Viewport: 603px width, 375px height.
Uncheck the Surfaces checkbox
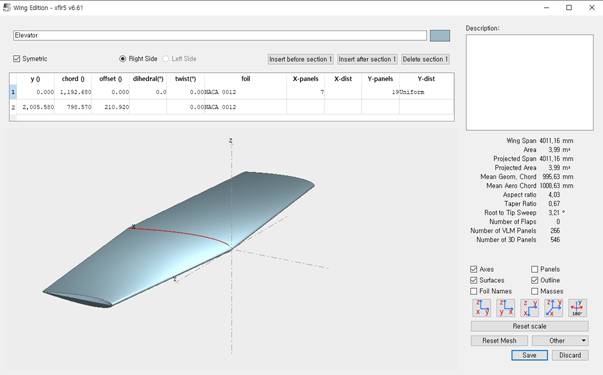(473, 280)
